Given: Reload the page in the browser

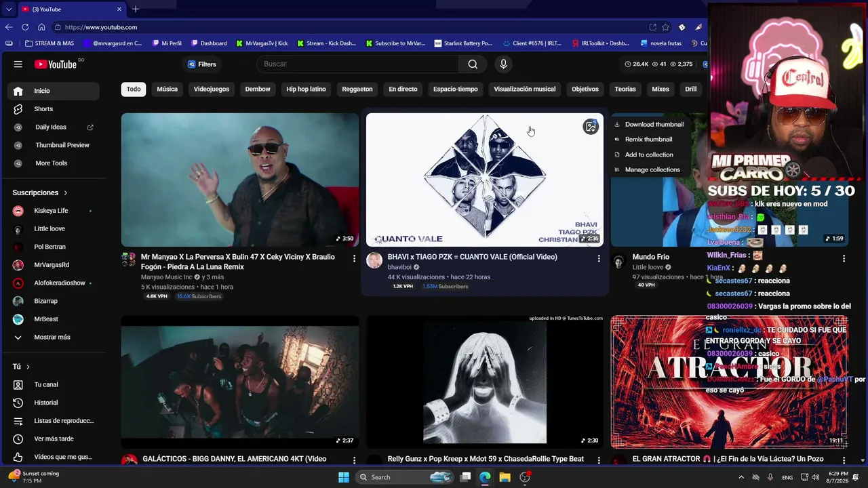Looking at the screenshot, I should pyautogui.click(x=25, y=27).
